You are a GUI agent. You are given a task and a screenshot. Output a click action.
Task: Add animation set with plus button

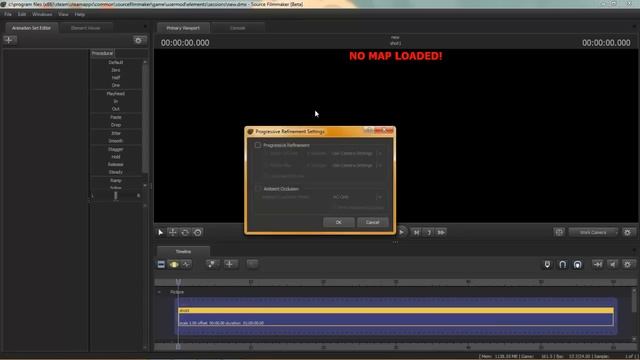coord(9,40)
